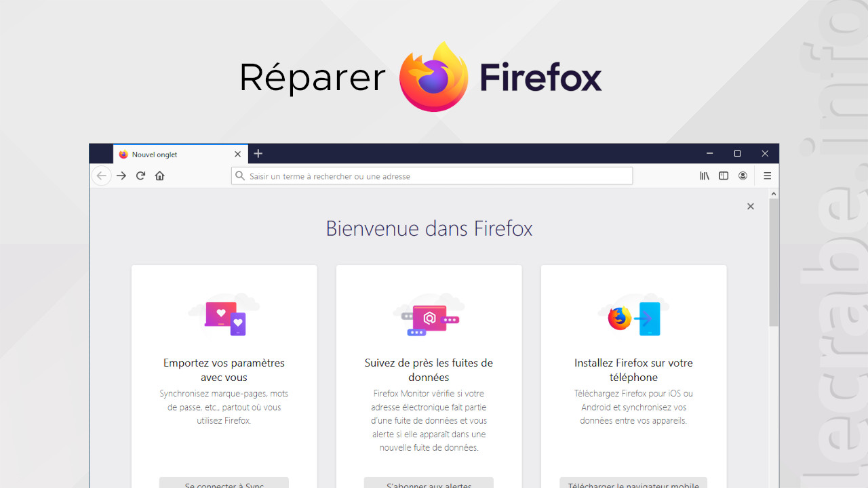Click the scrollbar up arrow
The width and height of the screenshot is (868, 488).
point(774,194)
